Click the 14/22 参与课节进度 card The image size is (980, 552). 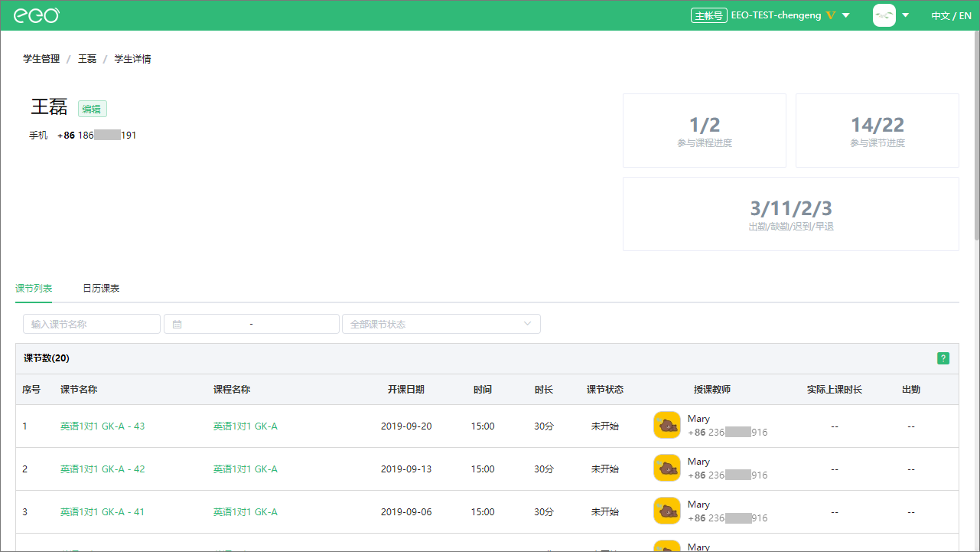(877, 130)
